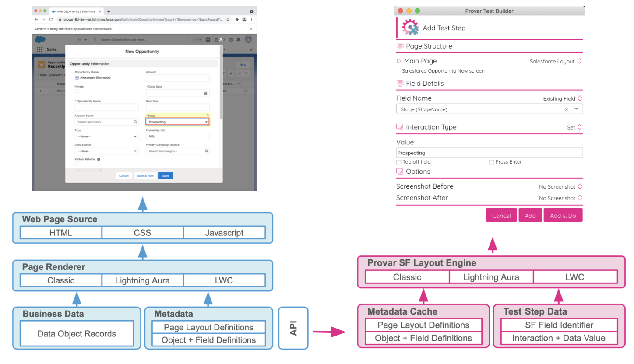Go back in the Chrome browser
Image resolution: width=634 pixels, height=364 pixels.
coord(37,19)
